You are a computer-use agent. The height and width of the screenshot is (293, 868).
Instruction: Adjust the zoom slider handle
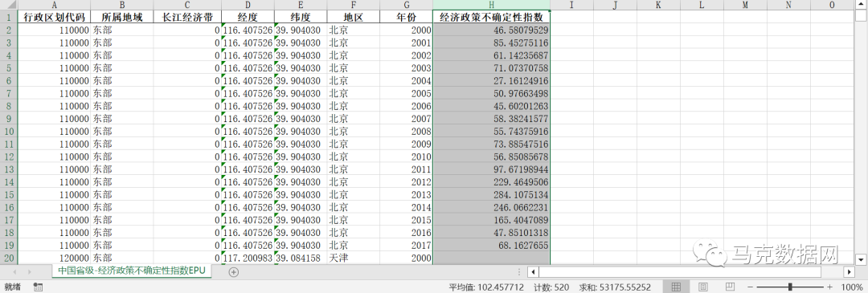point(790,287)
